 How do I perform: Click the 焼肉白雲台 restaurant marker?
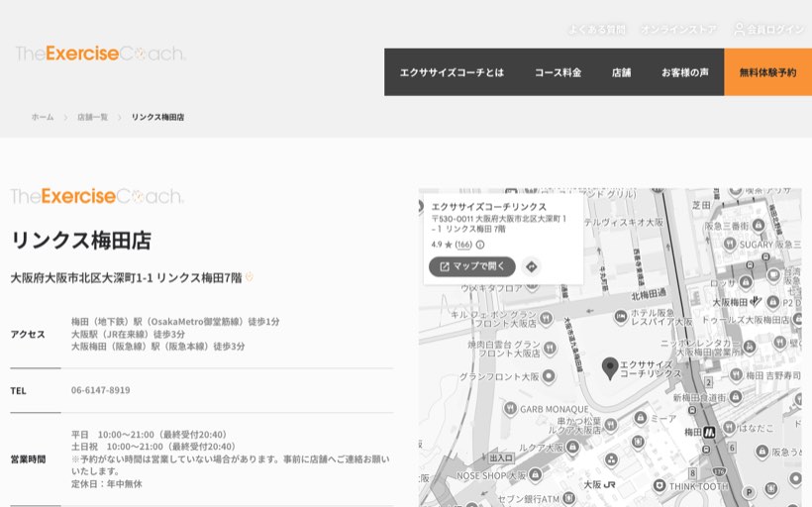click(550, 348)
